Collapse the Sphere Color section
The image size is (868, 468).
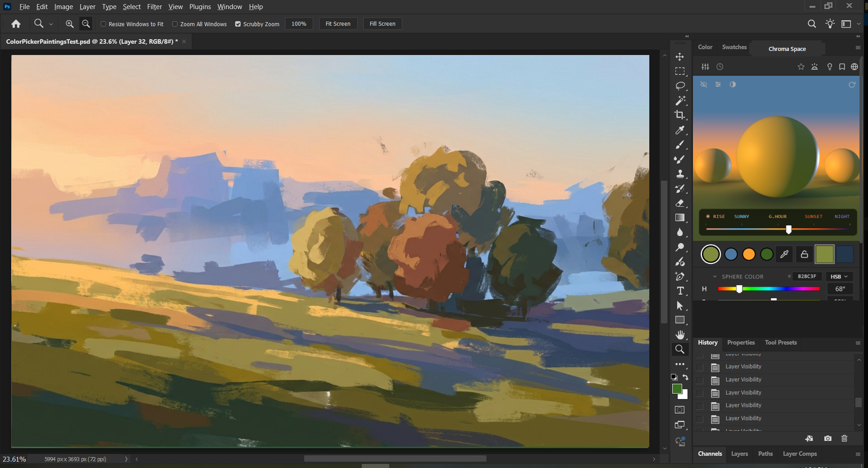click(715, 276)
